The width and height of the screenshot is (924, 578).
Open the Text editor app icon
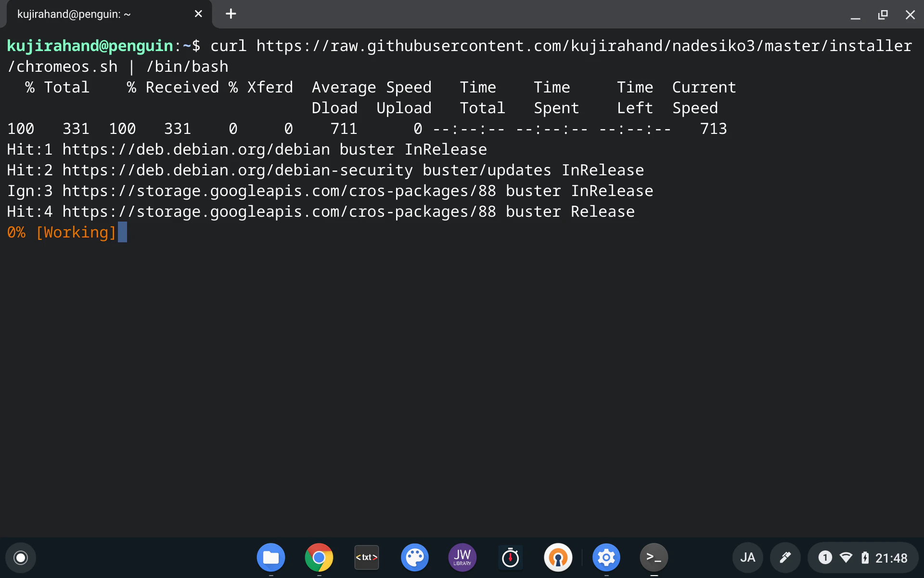tap(366, 557)
